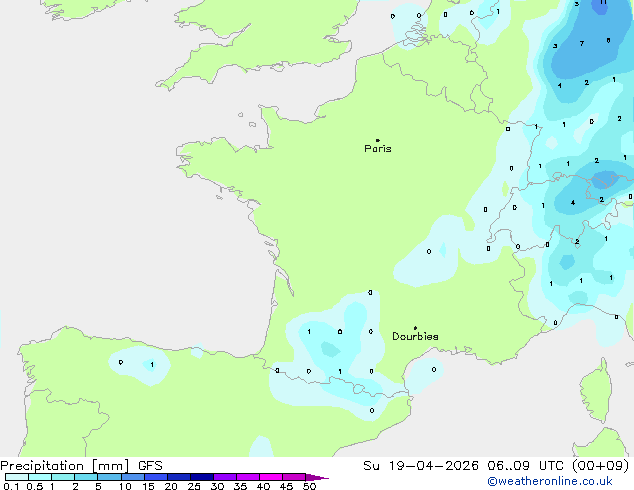The height and width of the screenshot is (490, 634).
Task: Click the '(00+09)' run offset text
Action: coord(601,466)
